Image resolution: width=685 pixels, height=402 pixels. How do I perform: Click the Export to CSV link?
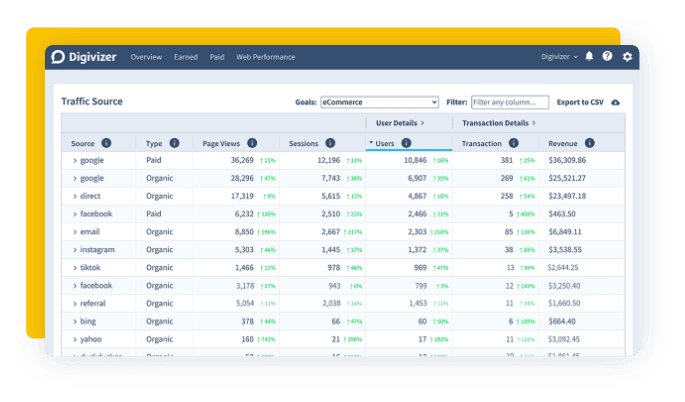(x=581, y=102)
